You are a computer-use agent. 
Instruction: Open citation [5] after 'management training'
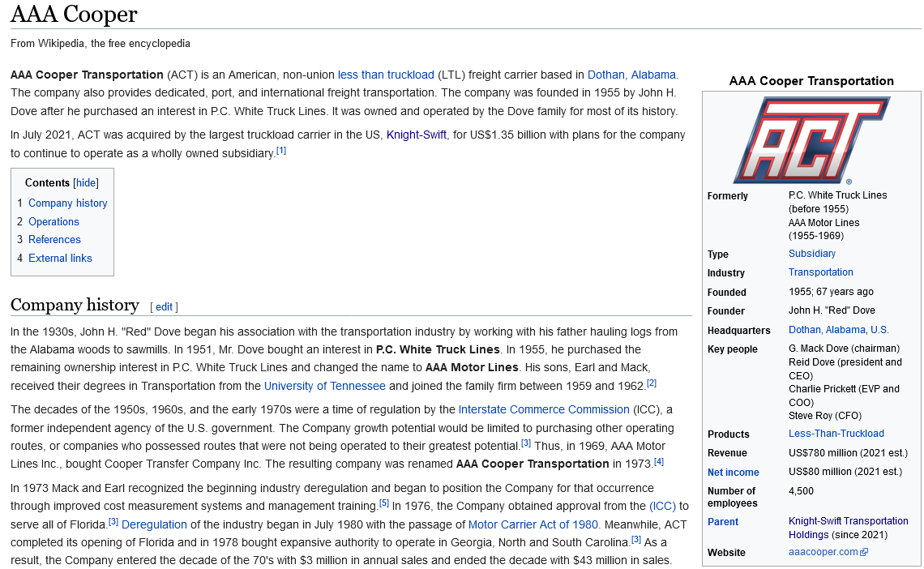point(384,503)
